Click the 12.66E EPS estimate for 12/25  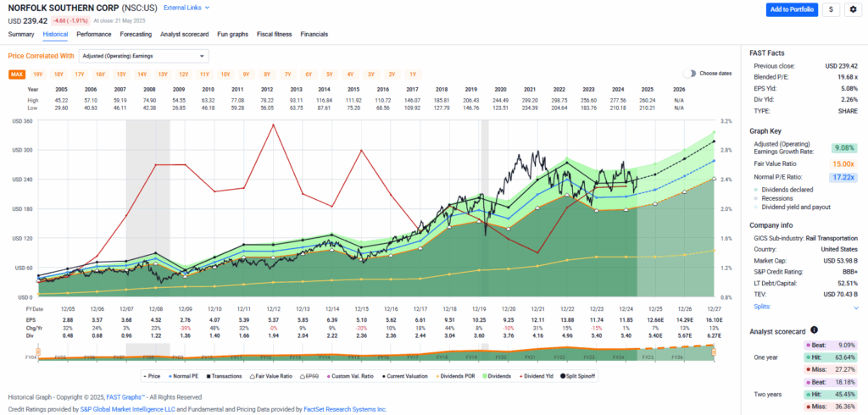[655, 320]
